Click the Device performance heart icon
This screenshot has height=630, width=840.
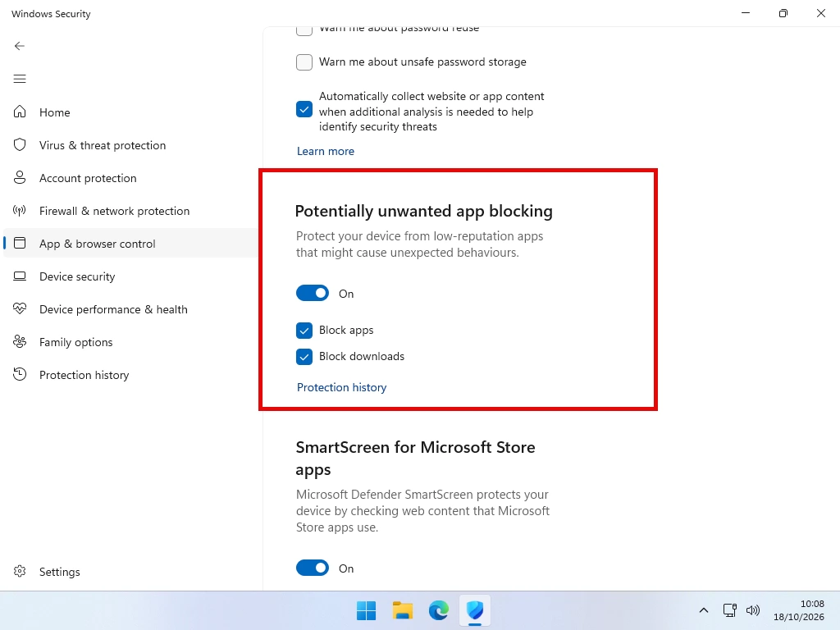(20, 308)
